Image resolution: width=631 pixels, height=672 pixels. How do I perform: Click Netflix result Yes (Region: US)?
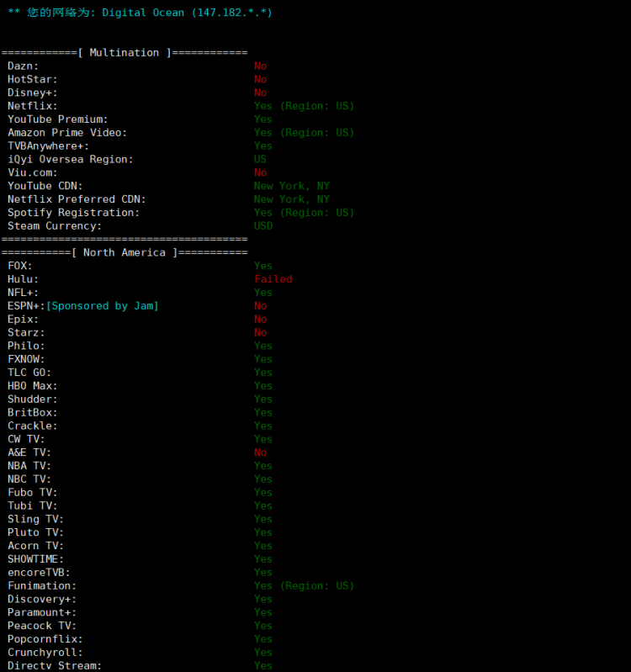click(x=304, y=106)
